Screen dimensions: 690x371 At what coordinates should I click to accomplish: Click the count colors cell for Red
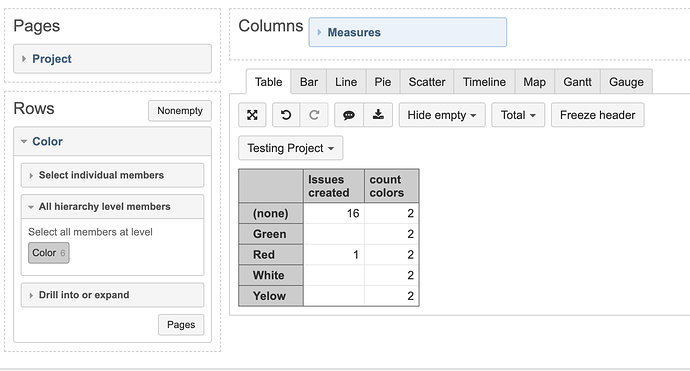coord(392,255)
